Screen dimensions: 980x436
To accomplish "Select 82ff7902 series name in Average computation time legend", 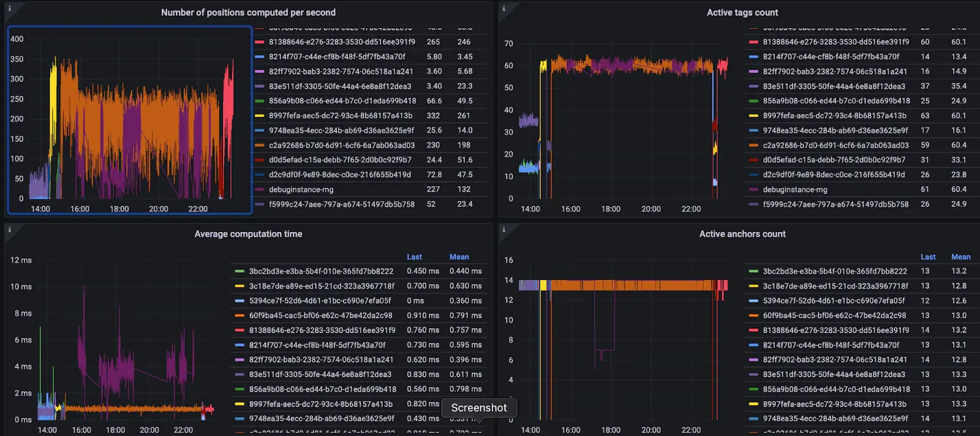I will coord(321,359).
